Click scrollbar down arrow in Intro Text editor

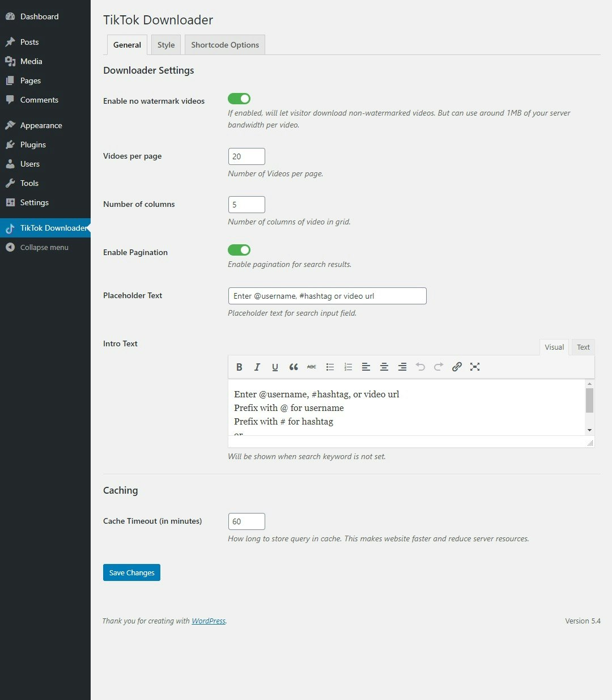pyautogui.click(x=589, y=430)
